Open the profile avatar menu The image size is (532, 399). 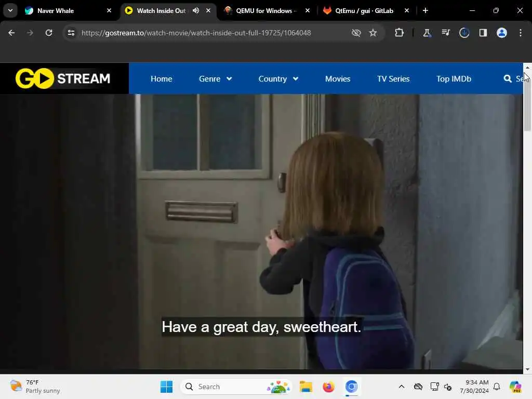502,33
